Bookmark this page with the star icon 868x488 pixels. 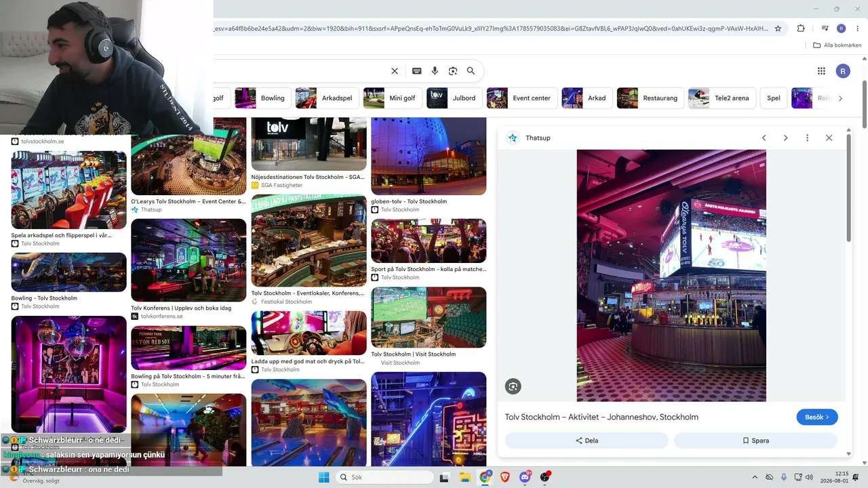tap(778, 28)
